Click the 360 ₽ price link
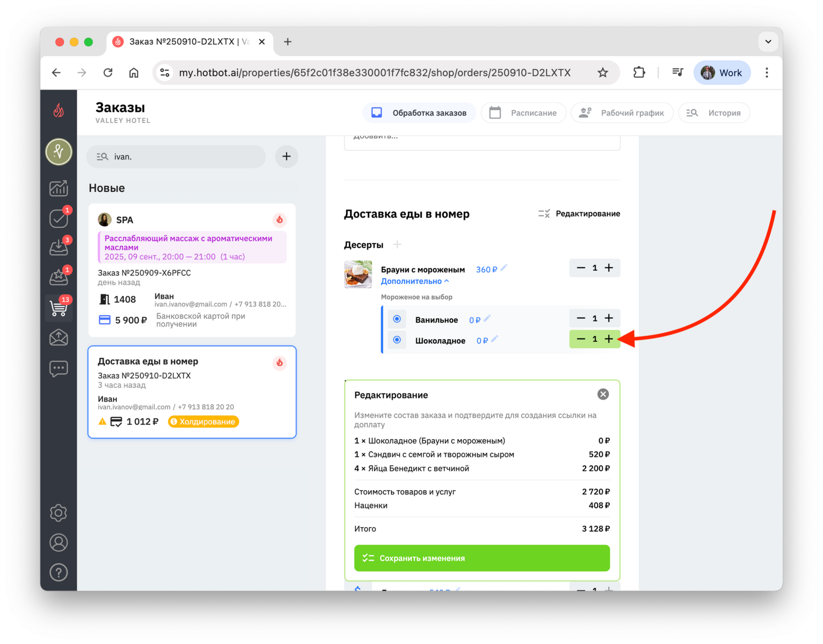 coord(486,270)
